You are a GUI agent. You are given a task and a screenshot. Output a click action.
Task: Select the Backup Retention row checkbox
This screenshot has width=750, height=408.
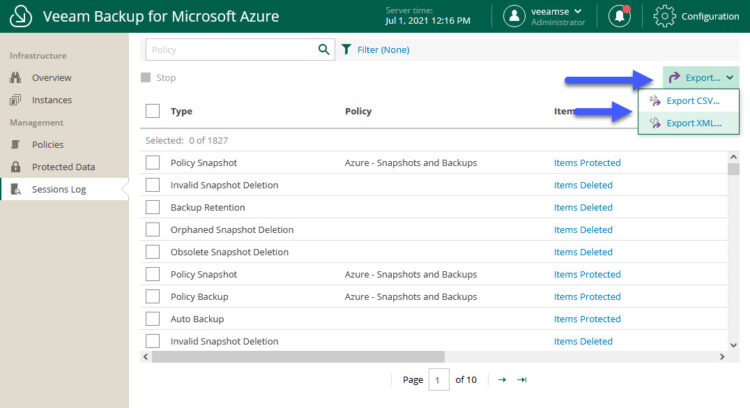tap(153, 207)
